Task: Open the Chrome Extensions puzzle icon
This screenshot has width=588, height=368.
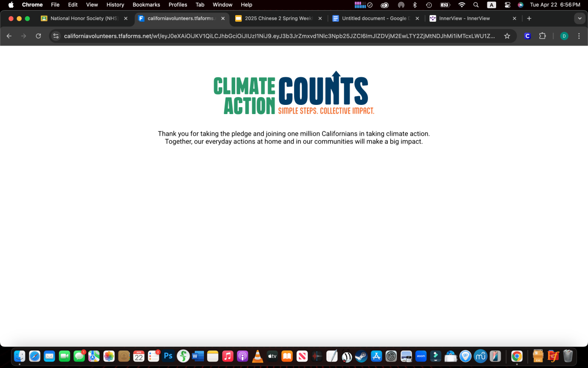Action: coord(543,36)
